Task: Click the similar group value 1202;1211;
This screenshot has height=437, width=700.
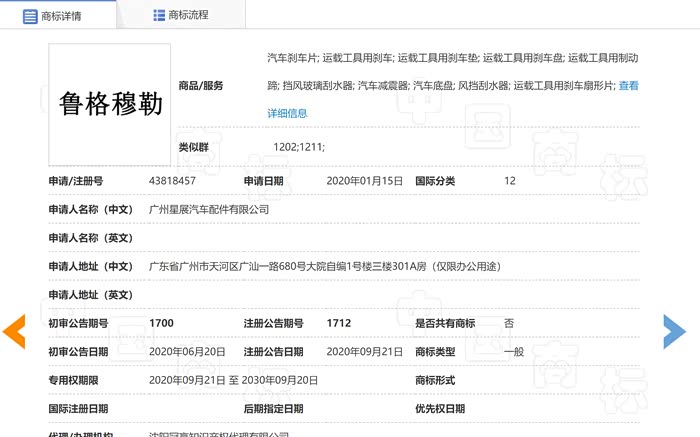Action: (x=298, y=148)
